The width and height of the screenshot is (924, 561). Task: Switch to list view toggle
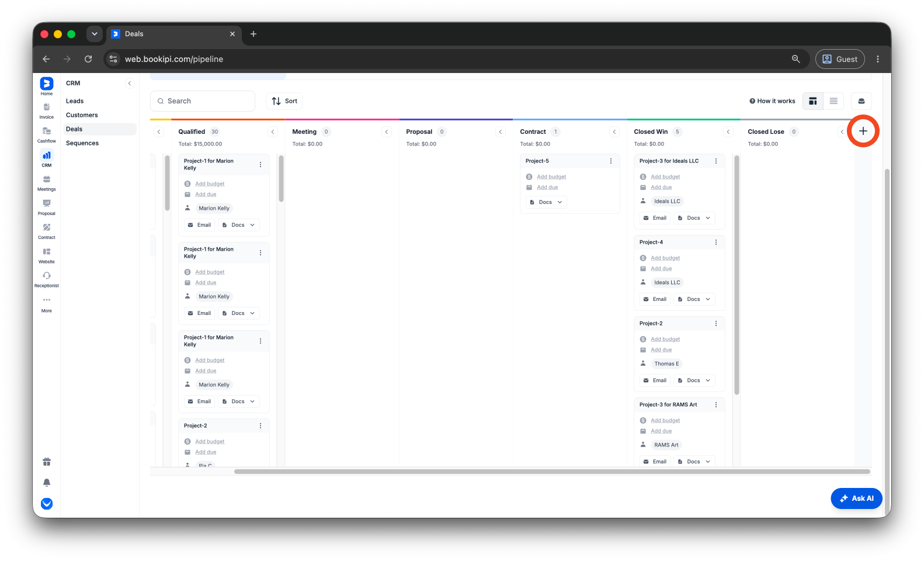coord(833,101)
